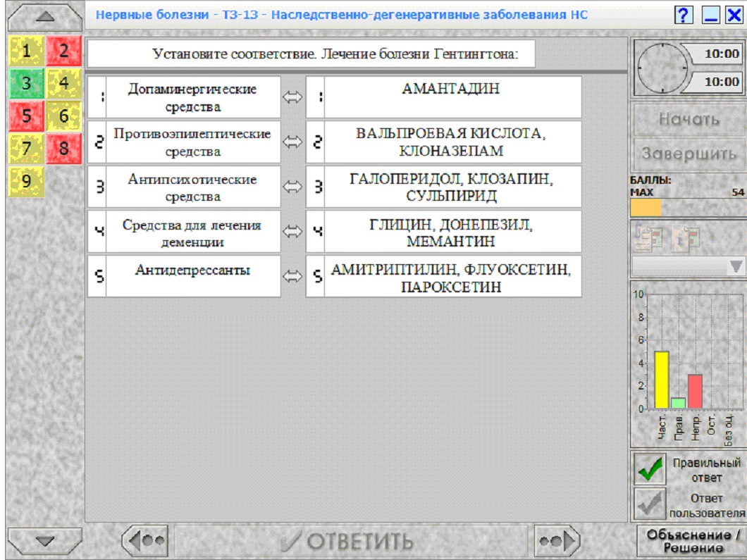747x560 pixels.
Task: Click the Завершить button
Action: (x=689, y=154)
